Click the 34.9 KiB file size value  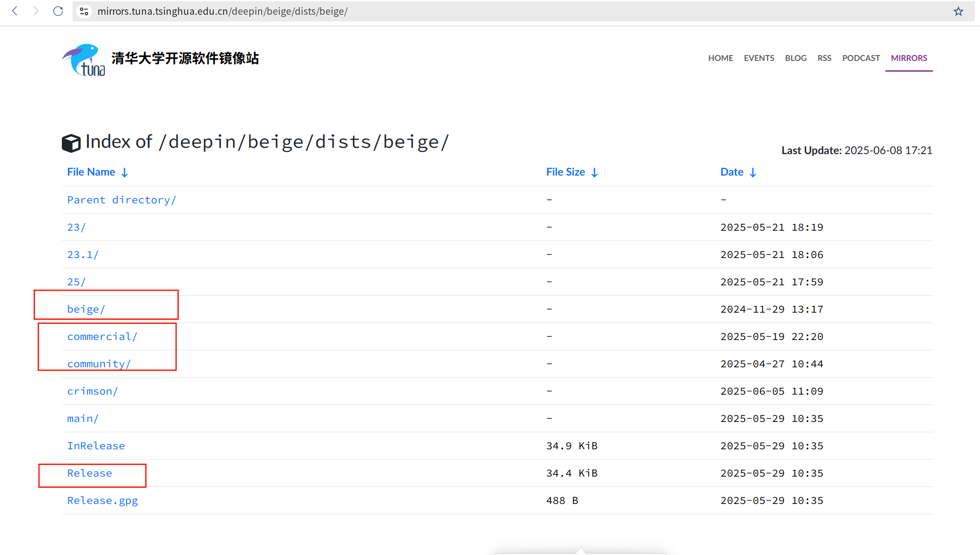click(572, 446)
